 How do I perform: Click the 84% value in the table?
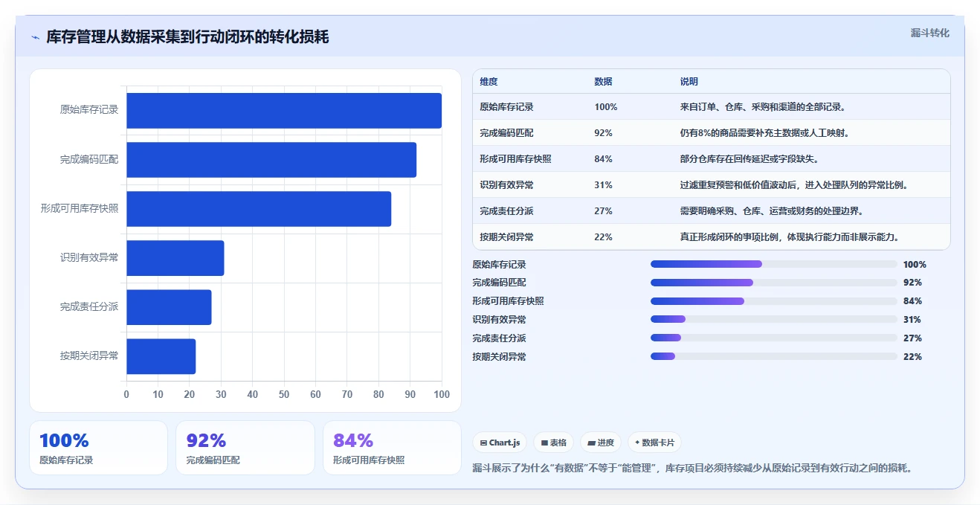click(603, 159)
